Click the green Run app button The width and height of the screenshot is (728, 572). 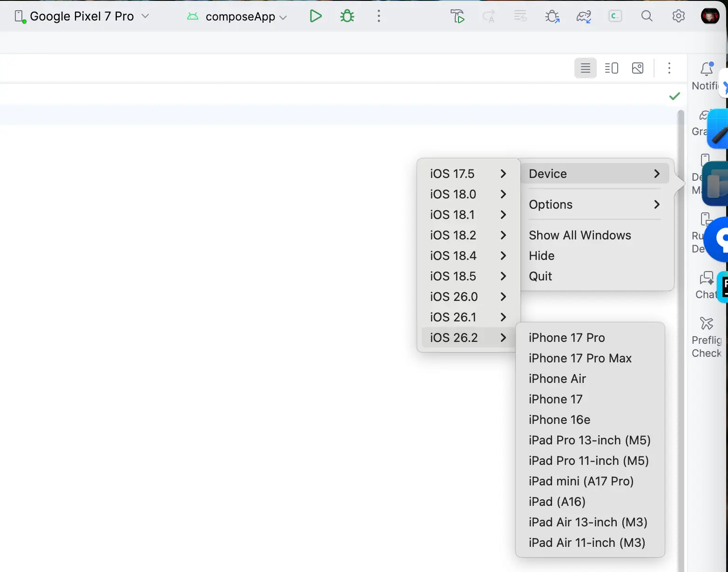316,16
